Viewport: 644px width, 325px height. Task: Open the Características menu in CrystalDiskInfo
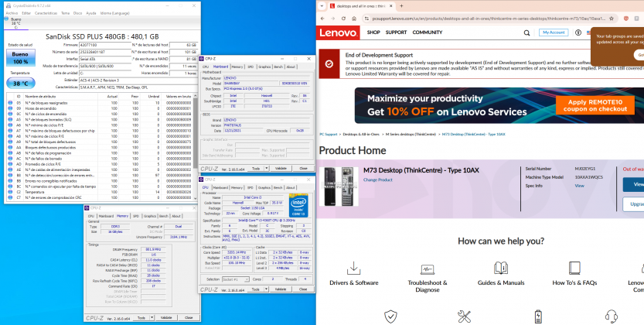(46, 13)
